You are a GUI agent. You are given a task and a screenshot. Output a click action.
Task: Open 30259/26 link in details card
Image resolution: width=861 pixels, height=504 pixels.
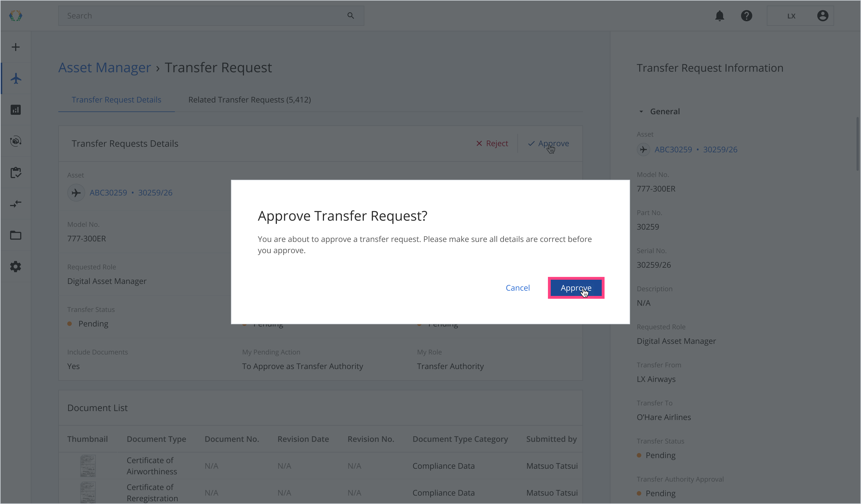[155, 193]
